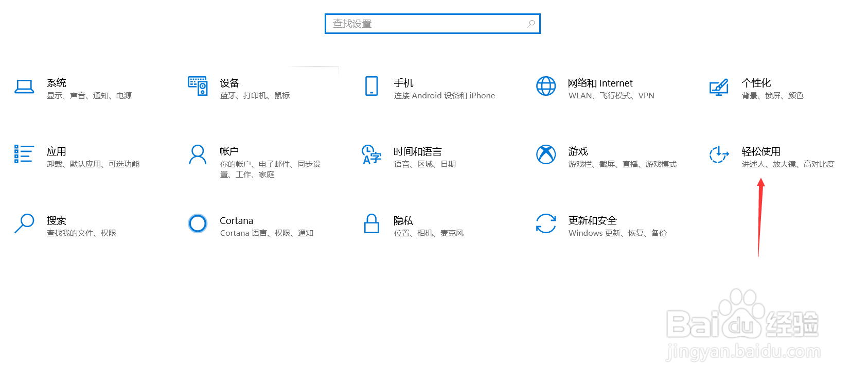Open 网络和 Internet settings title
This screenshot has height=381, width=868.
[x=600, y=83]
